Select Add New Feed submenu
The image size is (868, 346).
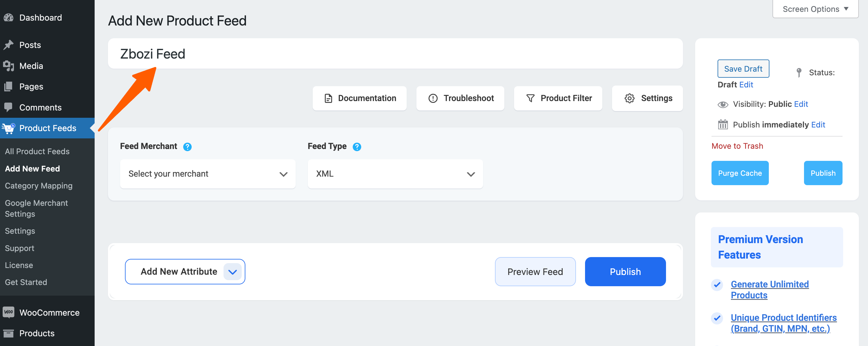coord(32,169)
